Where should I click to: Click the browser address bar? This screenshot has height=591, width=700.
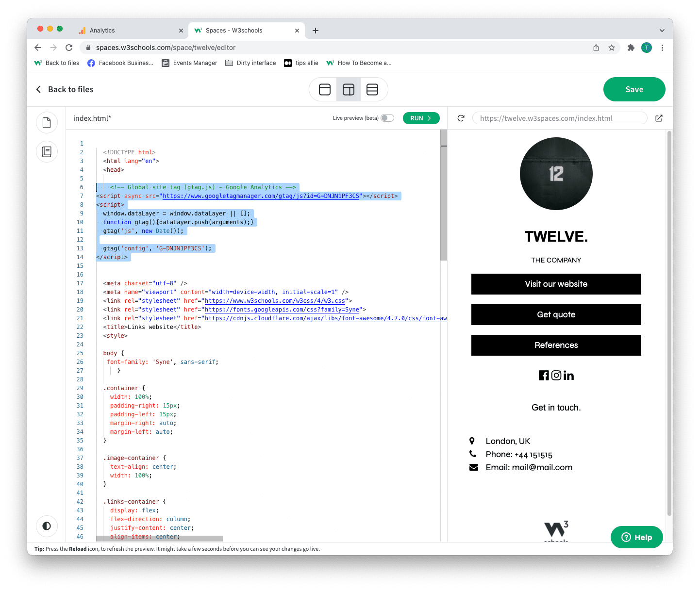coord(335,48)
